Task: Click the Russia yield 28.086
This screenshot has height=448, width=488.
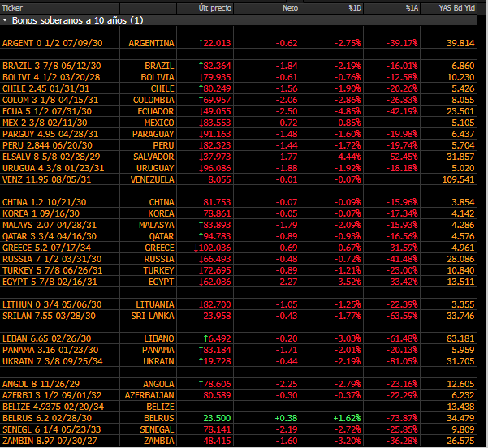Action: click(460, 259)
